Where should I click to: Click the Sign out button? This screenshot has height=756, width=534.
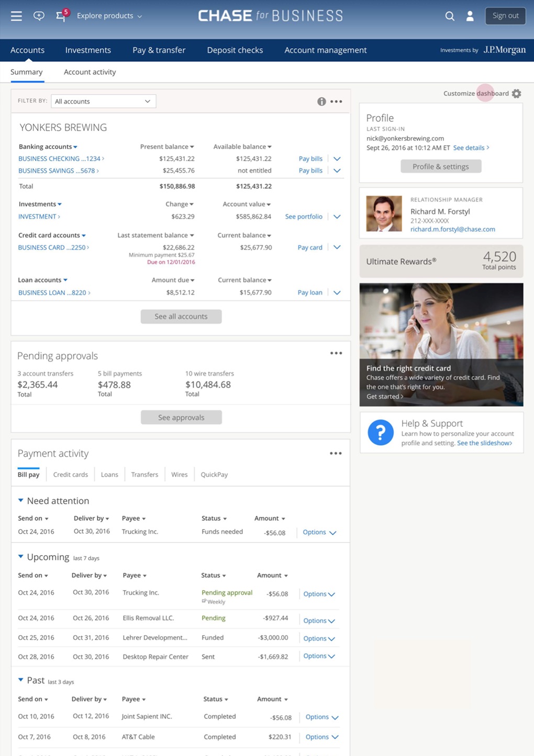[505, 16]
